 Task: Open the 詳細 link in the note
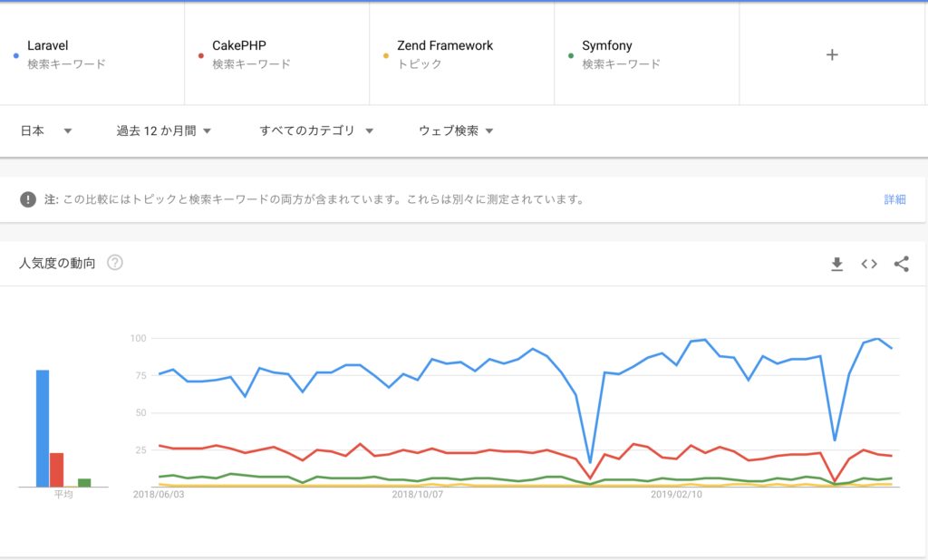pyautogui.click(x=894, y=199)
